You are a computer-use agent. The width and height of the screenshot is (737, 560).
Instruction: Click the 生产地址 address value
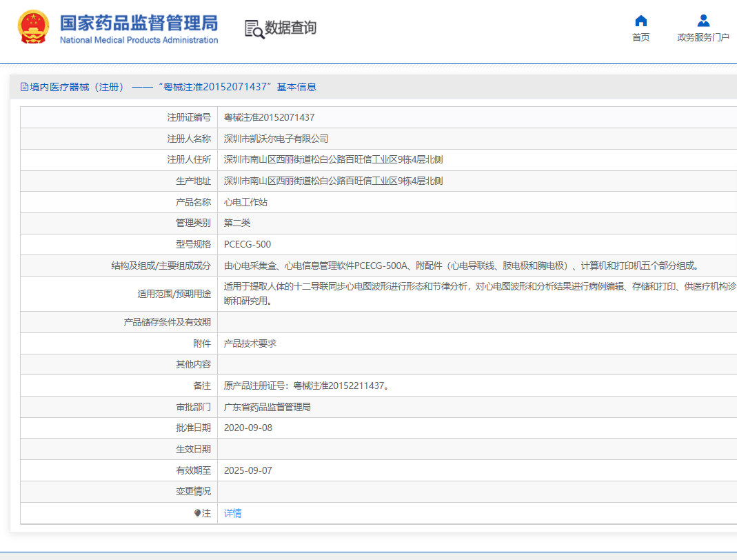pyautogui.click(x=333, y=181)
